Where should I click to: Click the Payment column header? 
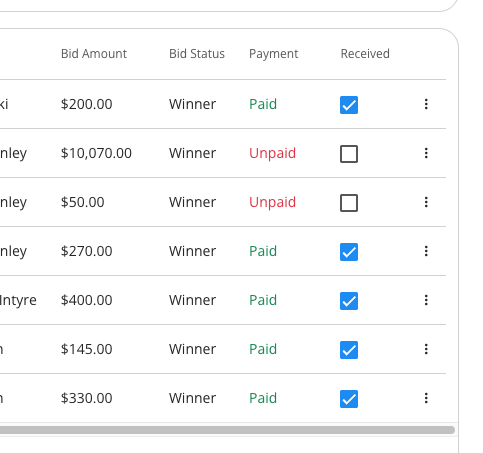click(x=274, y=54)
